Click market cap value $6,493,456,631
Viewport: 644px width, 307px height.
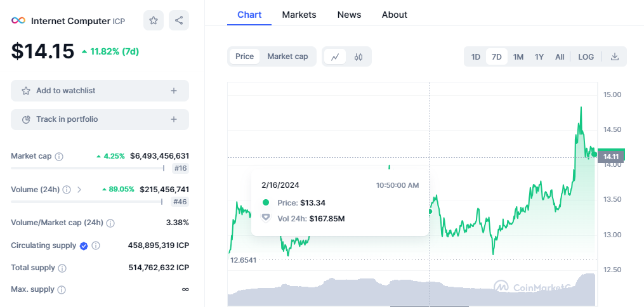(x=160, y=156)
